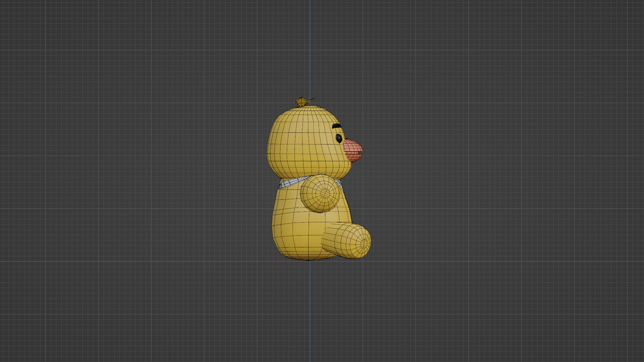Image resolution: width=644 pixels, height=362 pixels.
Task: Click the thin hair strand sticking out
Action: coord(312,99)
